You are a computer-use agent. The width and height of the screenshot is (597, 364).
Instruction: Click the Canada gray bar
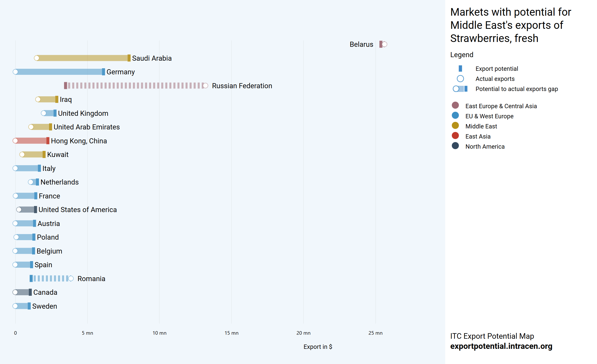23,292
